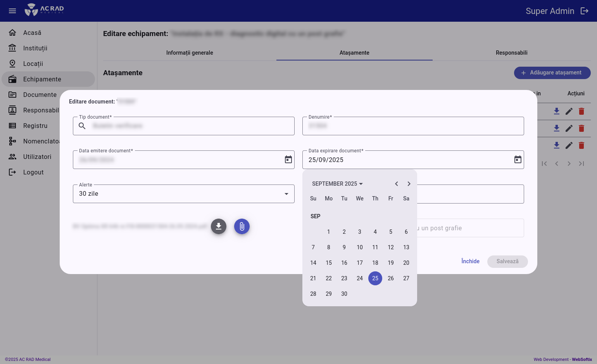Select the Echipamente sidebar icon
Viewport: 597px width, 364px height.
12,79
